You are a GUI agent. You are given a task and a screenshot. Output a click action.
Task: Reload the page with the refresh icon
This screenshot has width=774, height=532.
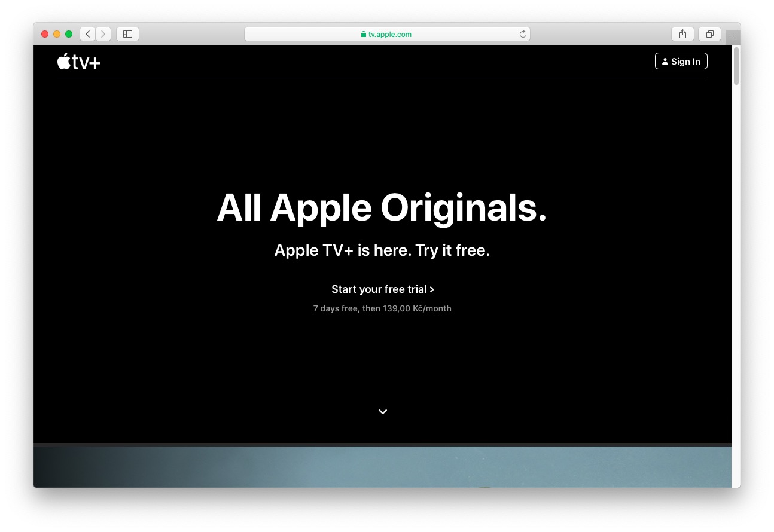click(x=523, y=34)
